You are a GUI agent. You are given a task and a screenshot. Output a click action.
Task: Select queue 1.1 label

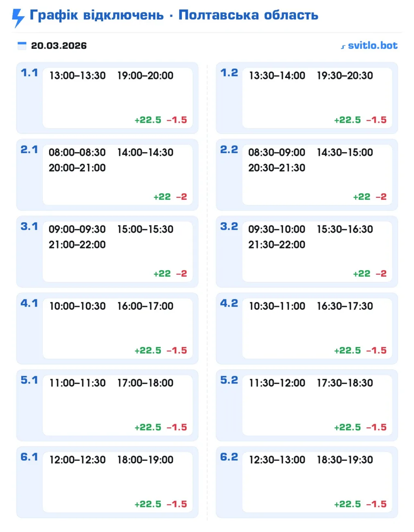(29, 73)
